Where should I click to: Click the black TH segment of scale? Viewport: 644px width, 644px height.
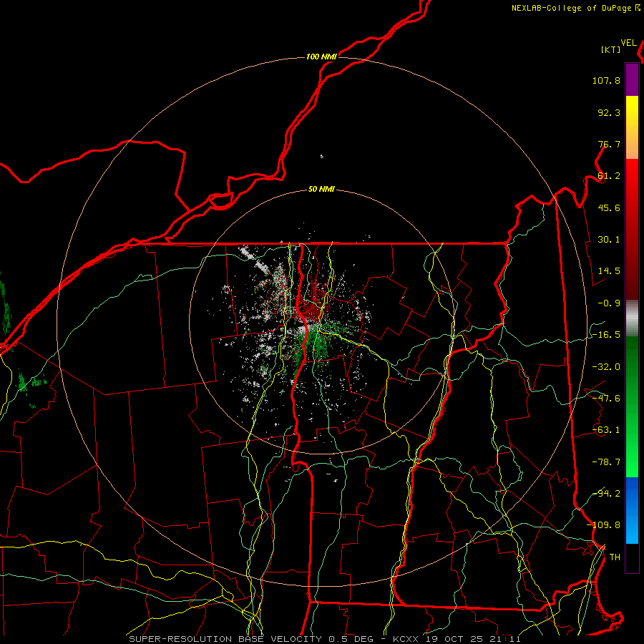coord(632,557)
